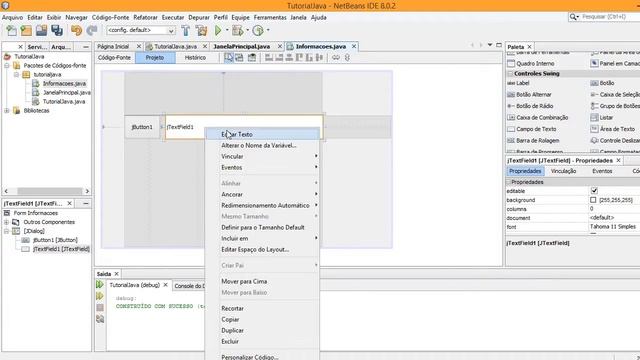Open the Refatorar menu

coord(145,18)
